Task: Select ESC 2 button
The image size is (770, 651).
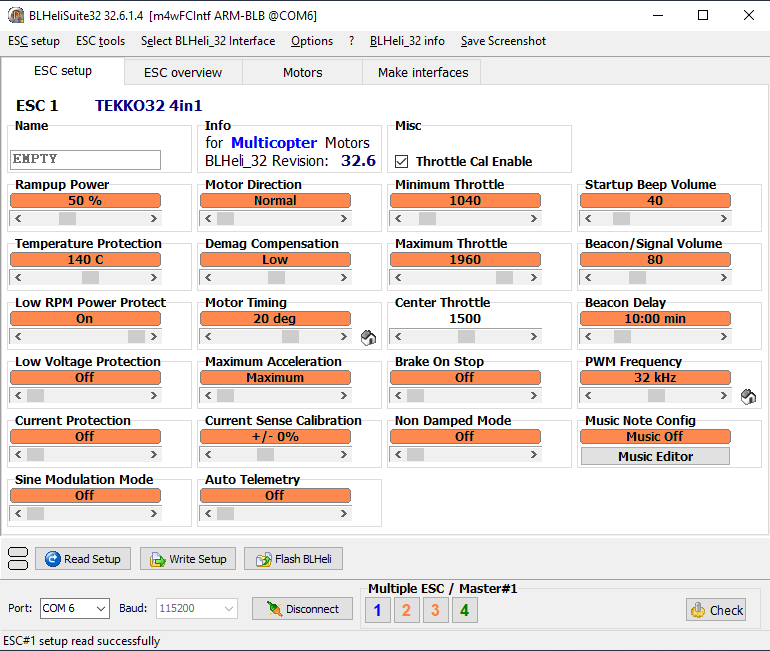Action: click(x=407, y=610)
